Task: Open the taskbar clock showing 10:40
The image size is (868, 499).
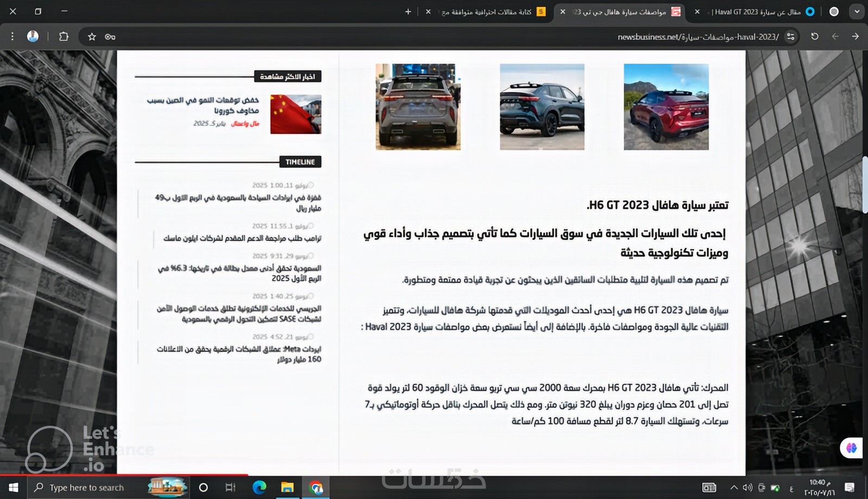Action: tap(819, 488)
